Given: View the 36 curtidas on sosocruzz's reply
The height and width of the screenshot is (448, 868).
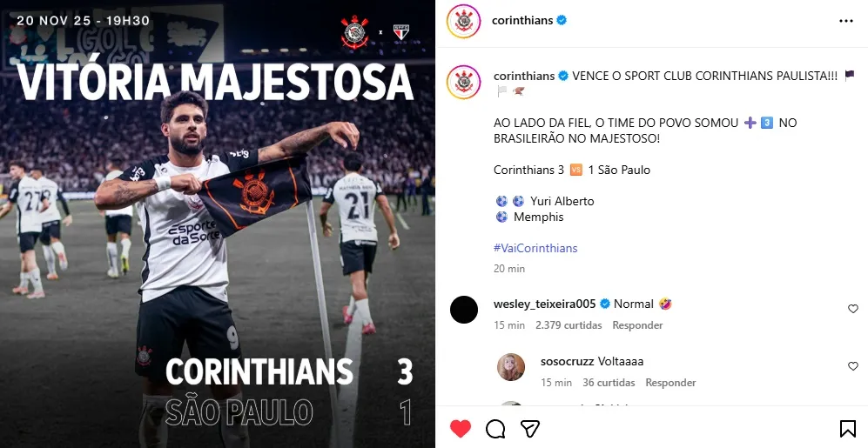Looking at the screenshot, I should click(609, 383).
